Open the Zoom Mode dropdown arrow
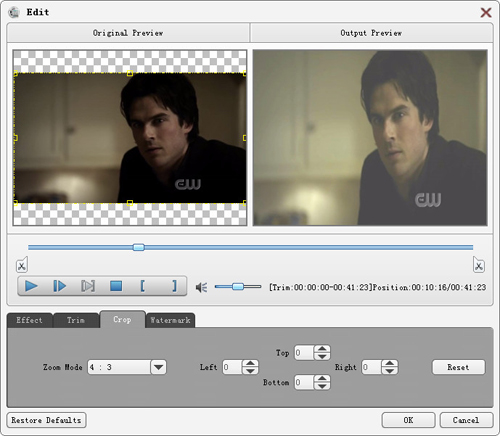 pyautogui.click(x=158, y=367)
